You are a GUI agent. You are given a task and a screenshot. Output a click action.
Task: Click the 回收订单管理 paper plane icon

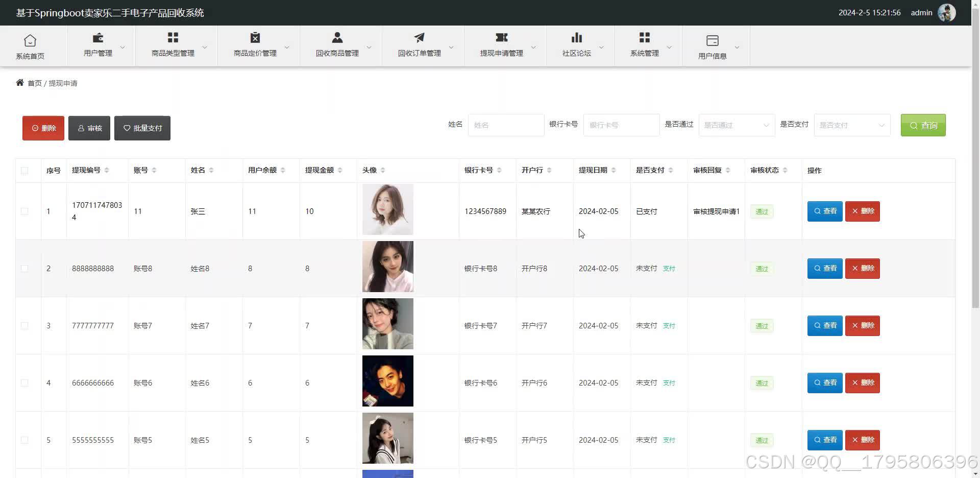(x=419, y=37)
